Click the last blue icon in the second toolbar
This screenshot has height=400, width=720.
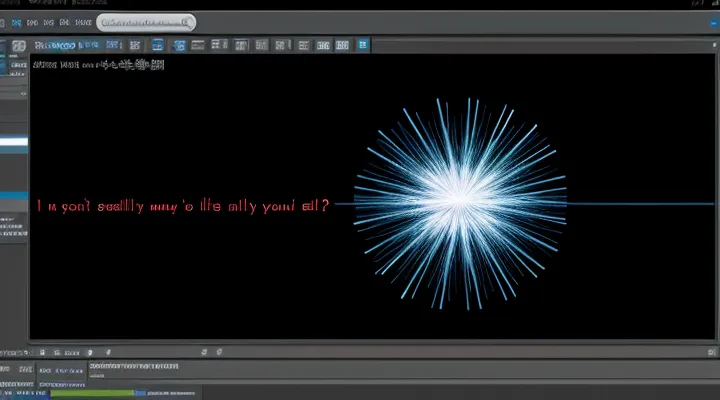click(x=363, y=45)
